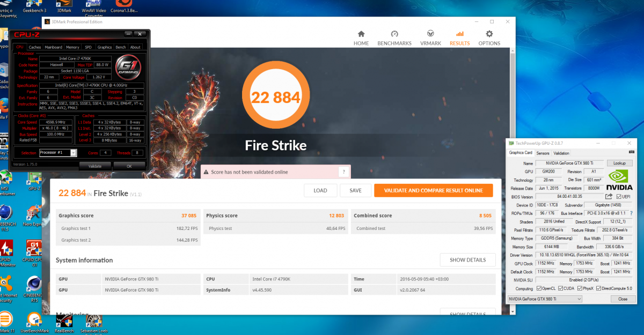Viewport: 644px width, 335px height.
Task: Open WinAVI Video Converter desktop shortcut
Action: [x=93, y=9]
